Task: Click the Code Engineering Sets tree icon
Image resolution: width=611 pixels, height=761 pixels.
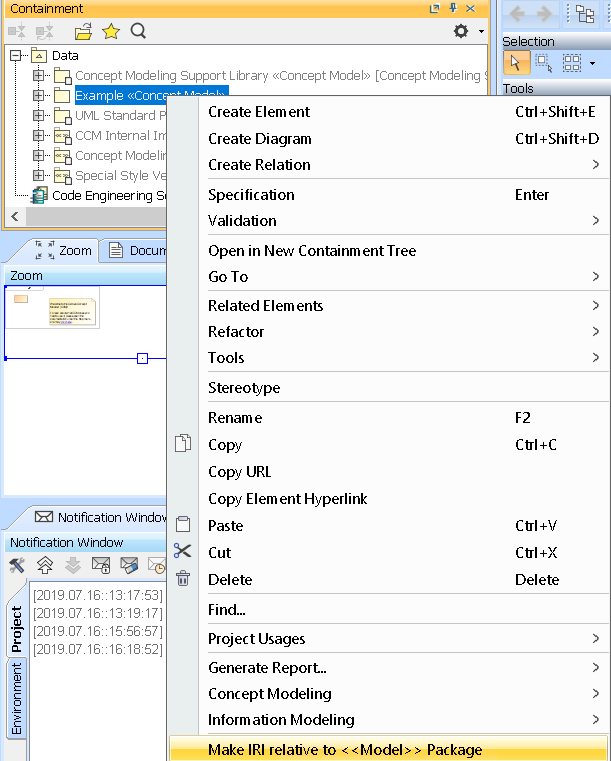Action: click(39, 195)
